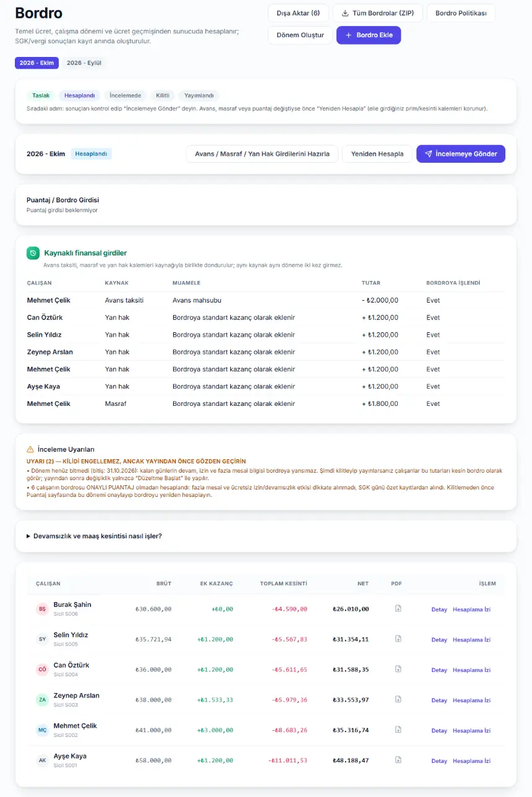Open Hesaplama İzi for Selin Yıldız
This screenshot has height=797, width=532.
(471, 640)
